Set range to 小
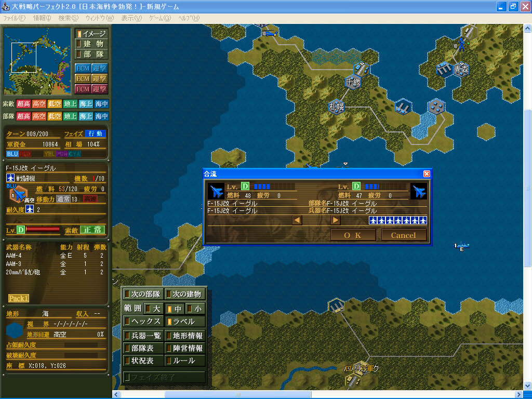 click(x=195, y=309)
